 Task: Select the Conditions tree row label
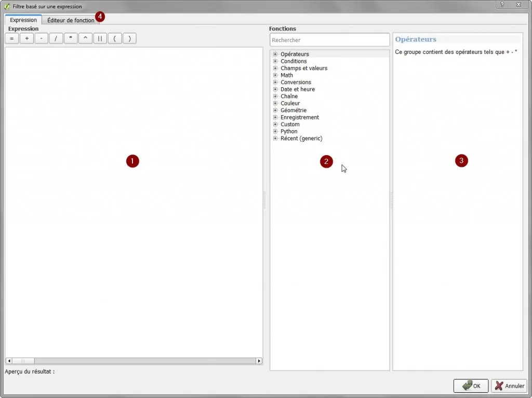click(x=294, y=61)
